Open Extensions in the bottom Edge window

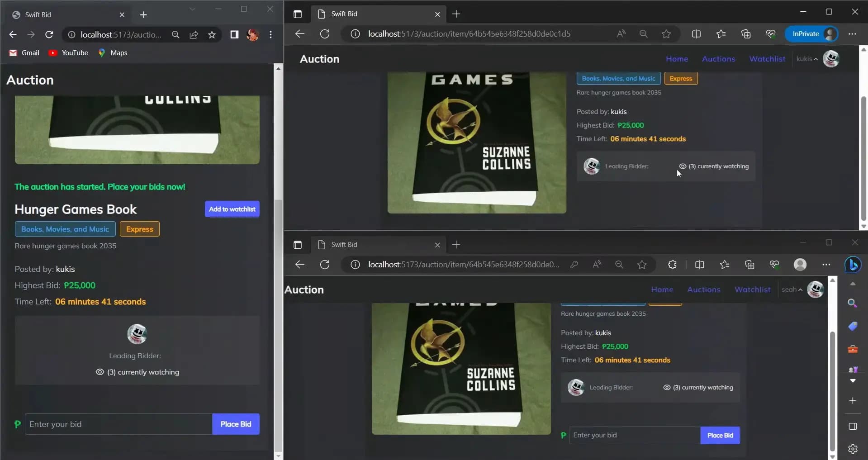672,265
